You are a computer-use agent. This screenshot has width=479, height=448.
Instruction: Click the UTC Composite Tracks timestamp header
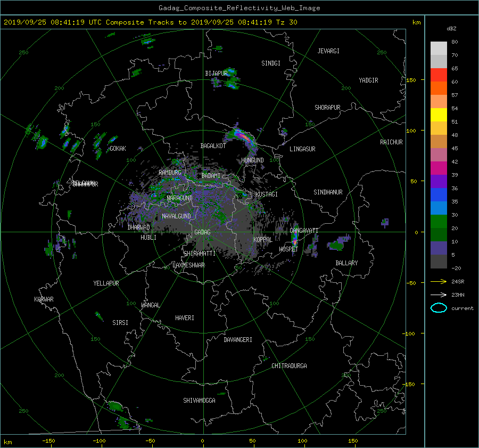tap(150, 22)
